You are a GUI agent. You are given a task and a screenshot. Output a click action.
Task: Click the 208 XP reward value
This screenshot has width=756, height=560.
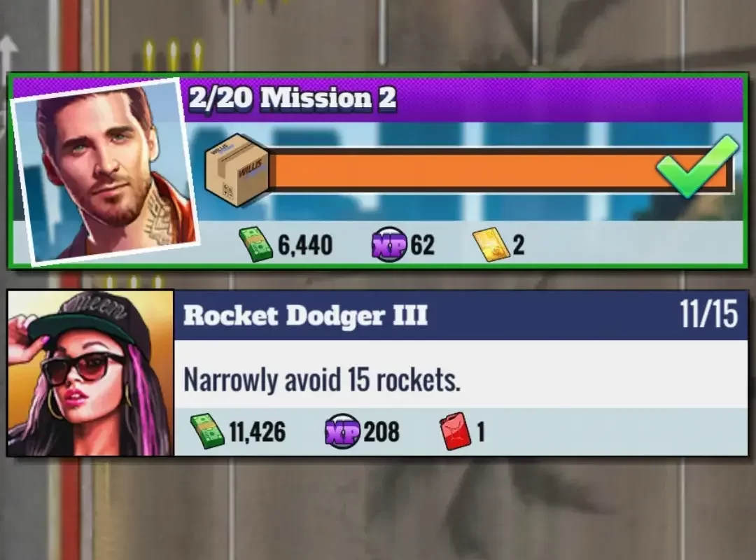coord(381,432)
